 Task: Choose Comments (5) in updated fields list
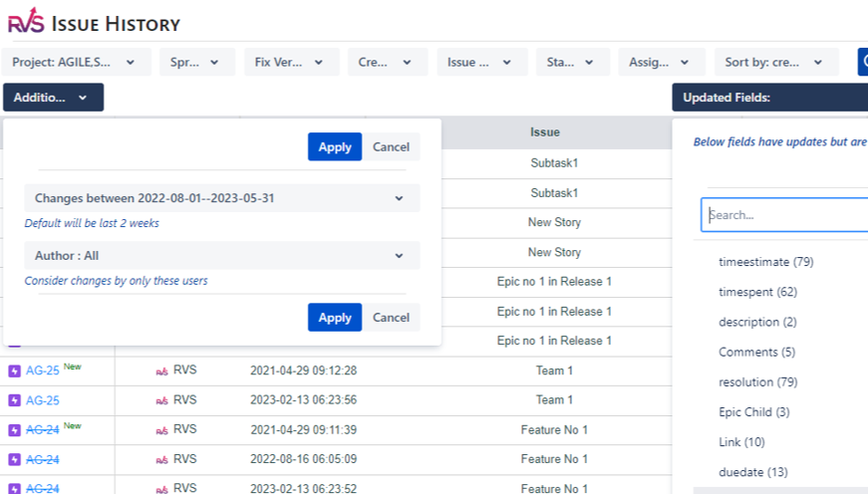(756, 353)
